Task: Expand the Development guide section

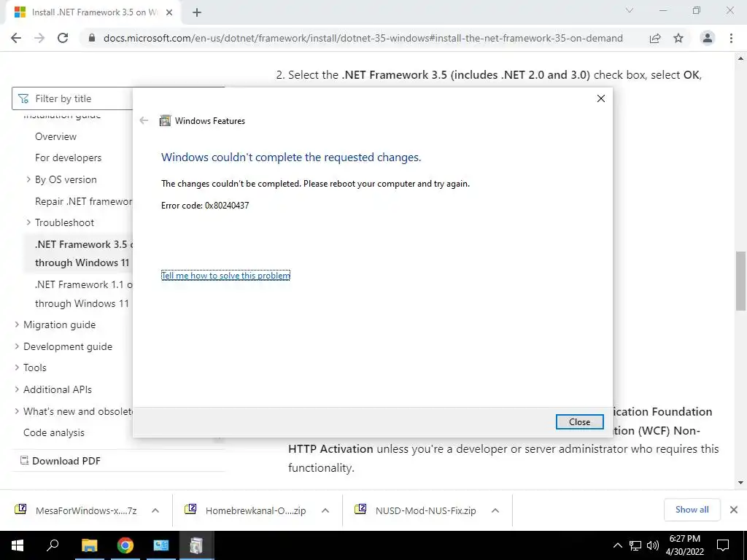Action: click(x=17, y=346)
